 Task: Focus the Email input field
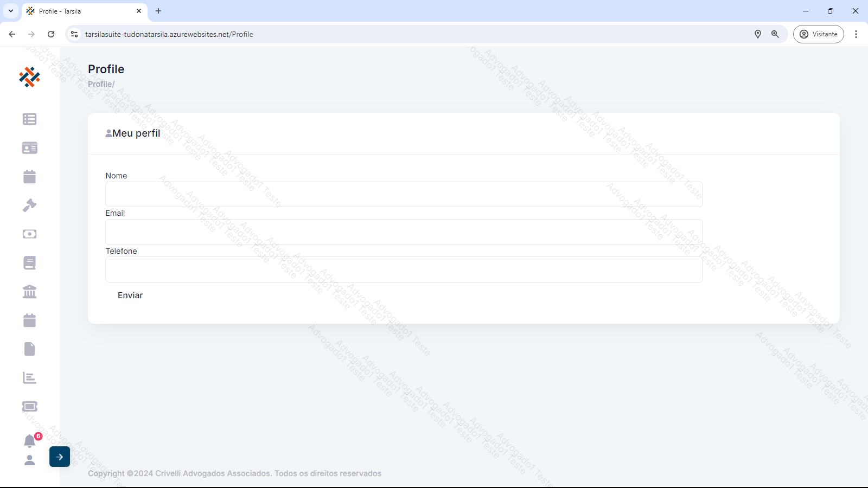[404, 232]
